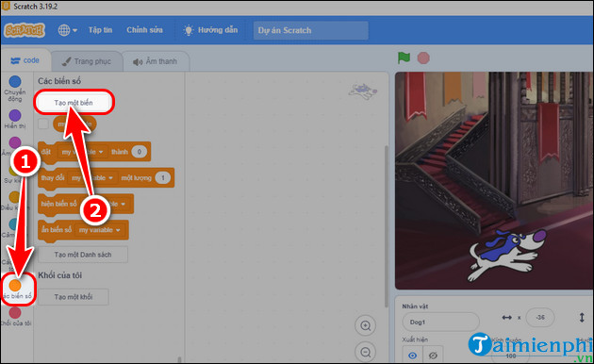The width and height of the screenshot is (594, 364).
Task: Click the x position value -36
Action: (540, 318)
